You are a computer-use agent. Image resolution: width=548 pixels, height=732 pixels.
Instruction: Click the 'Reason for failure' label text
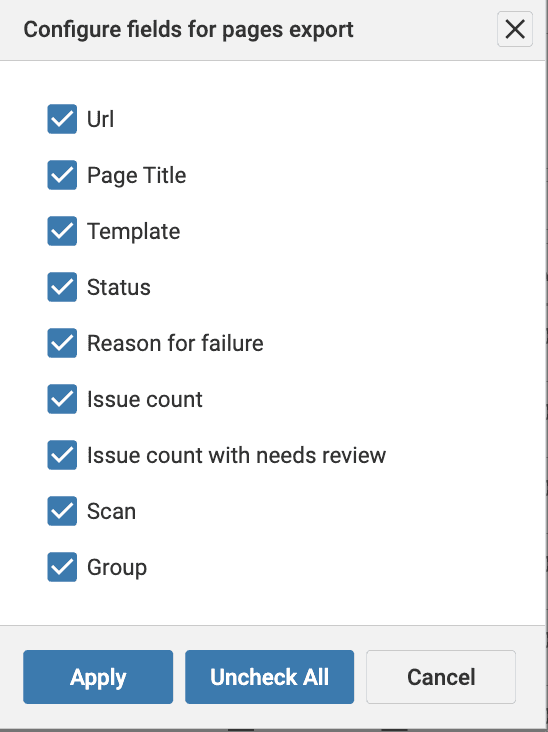176,344
